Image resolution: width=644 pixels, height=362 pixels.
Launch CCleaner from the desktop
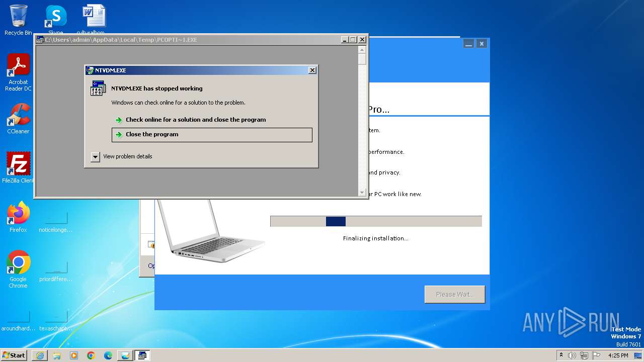[18, 119]
